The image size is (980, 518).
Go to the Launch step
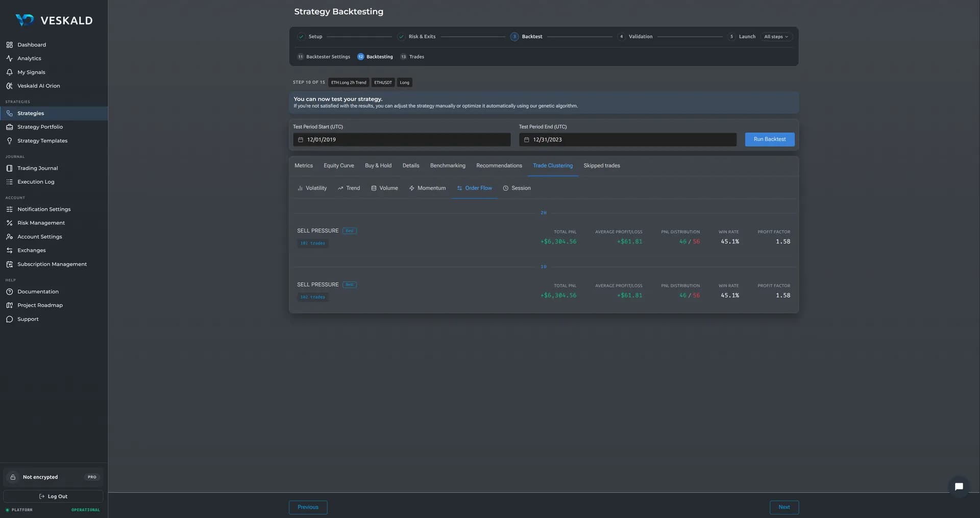pos(742,37)
